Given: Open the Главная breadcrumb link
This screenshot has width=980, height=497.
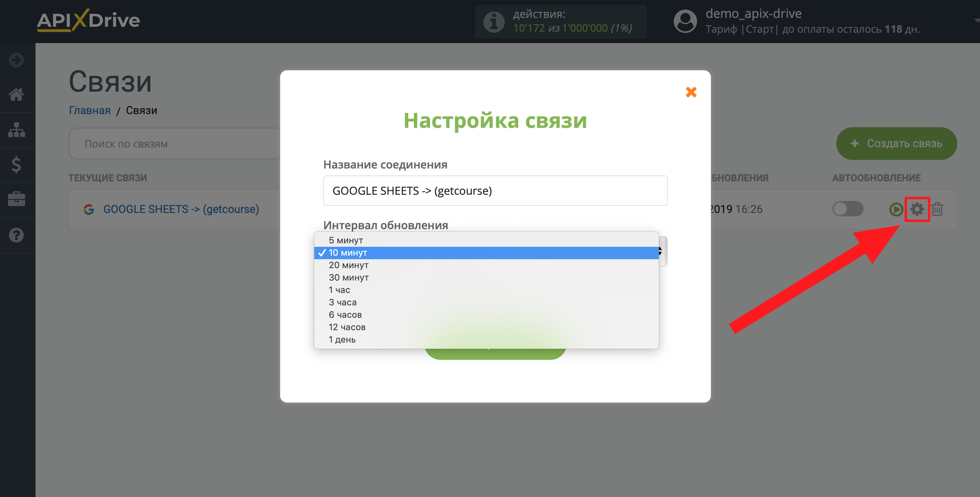Looking at the screenshot, I should (89, 110).
